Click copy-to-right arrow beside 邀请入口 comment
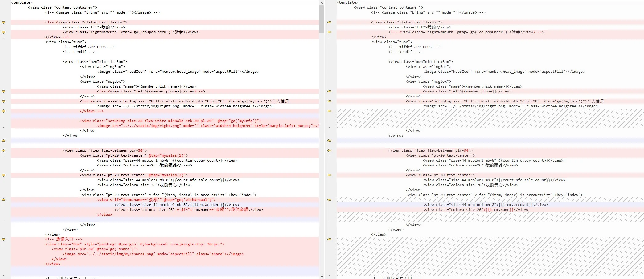This screenshot has width=644, height=279. click(x=3, y=239)
